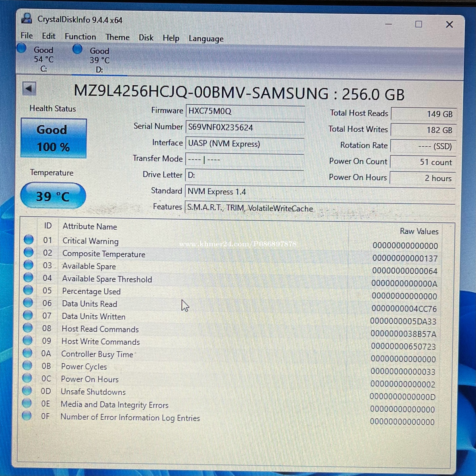Click the CrystalDiskInfo icon in the title bar
Screen dimensions: 476x476
27,18
